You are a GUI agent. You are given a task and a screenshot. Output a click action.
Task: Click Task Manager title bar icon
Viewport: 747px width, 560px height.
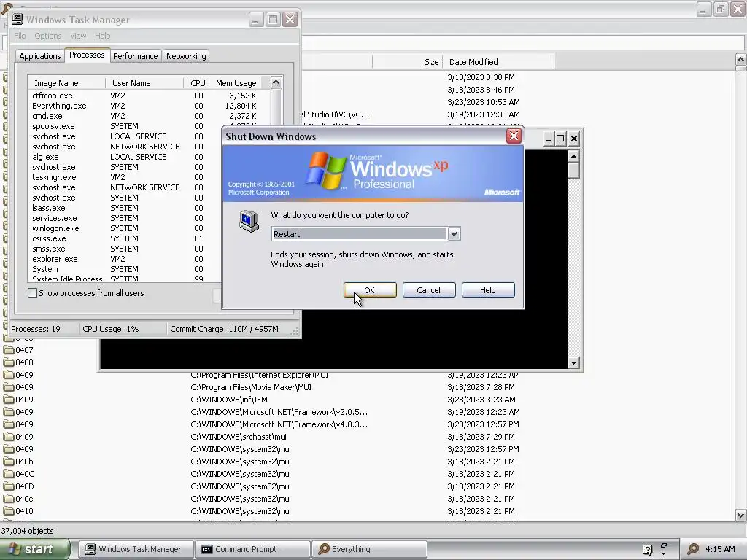pyautogui.click(x=18, y=19)
